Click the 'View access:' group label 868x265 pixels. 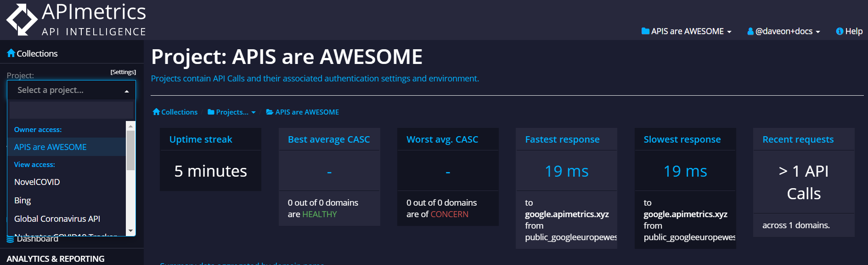[x=34, y=165]
